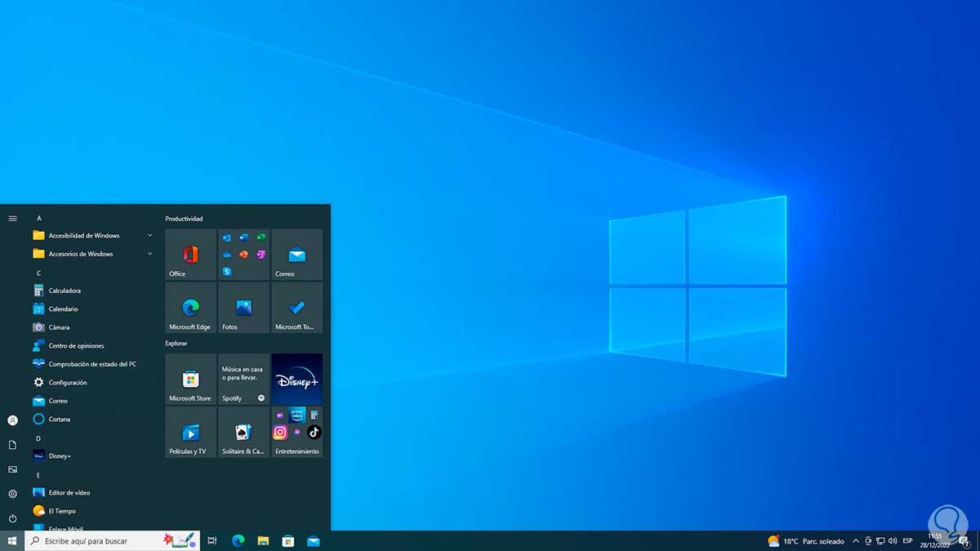
Task: Open Microsoft Store on the taskbar
Action: (x=288, y=541)
